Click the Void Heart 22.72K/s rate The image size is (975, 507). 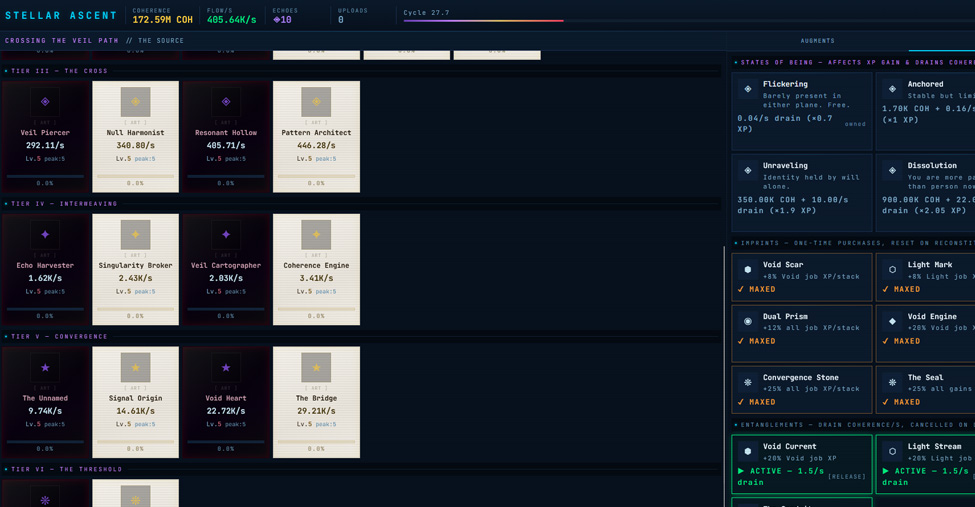click(x=226, y=411)
